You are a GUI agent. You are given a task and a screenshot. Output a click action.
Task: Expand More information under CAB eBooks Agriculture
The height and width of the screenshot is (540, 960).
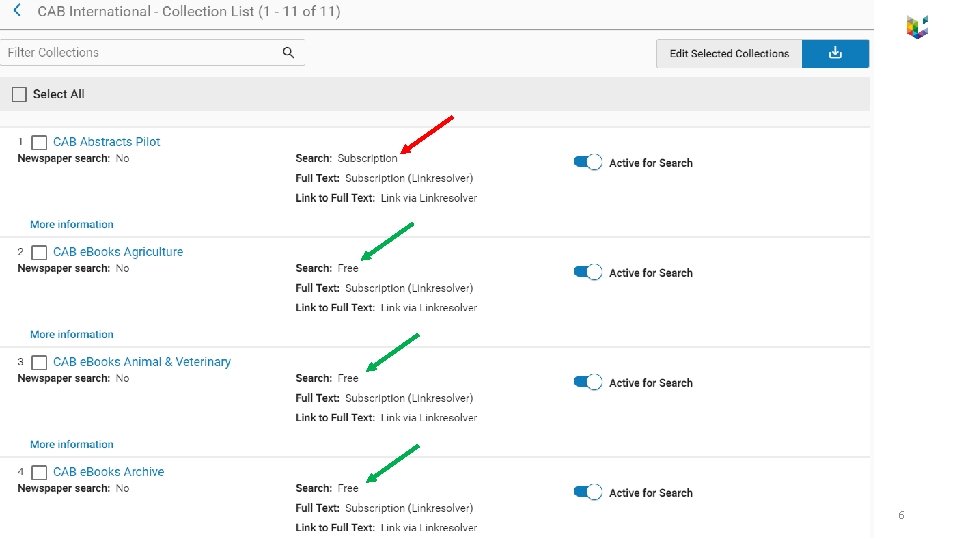coord(72,334)
